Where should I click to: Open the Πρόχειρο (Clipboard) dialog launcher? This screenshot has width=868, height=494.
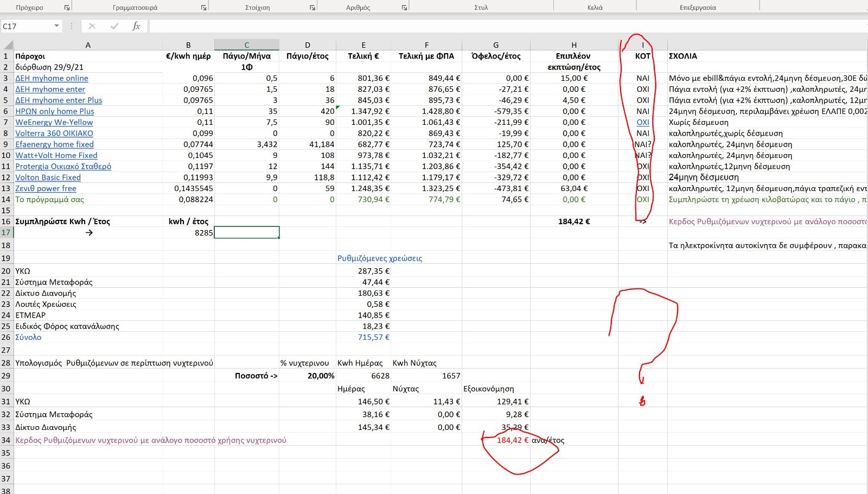[67, 8]
